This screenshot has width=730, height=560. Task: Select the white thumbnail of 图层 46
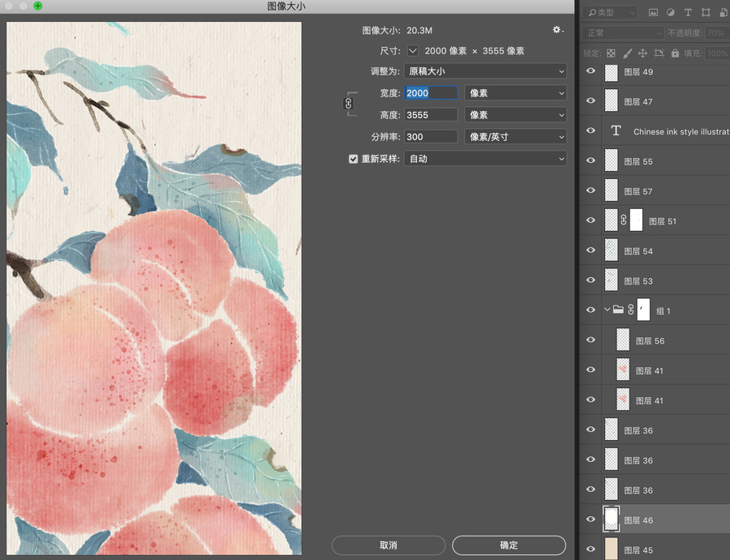click(x=611, y=519)
